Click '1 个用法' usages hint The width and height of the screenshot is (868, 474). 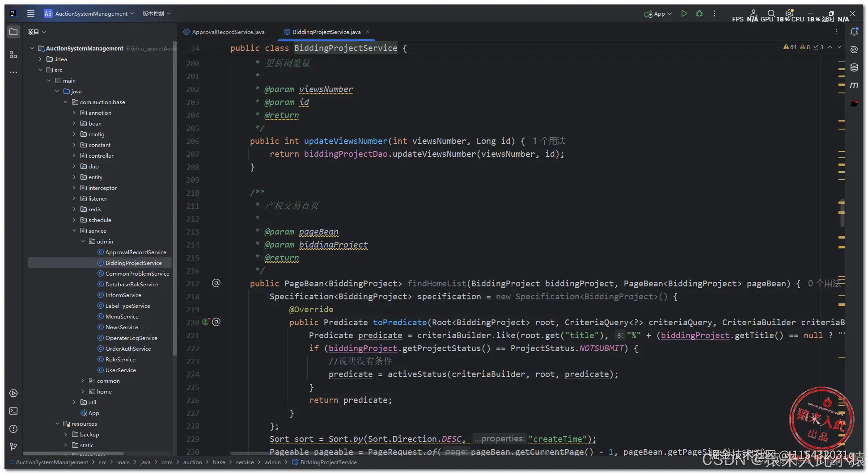[549, 141]
